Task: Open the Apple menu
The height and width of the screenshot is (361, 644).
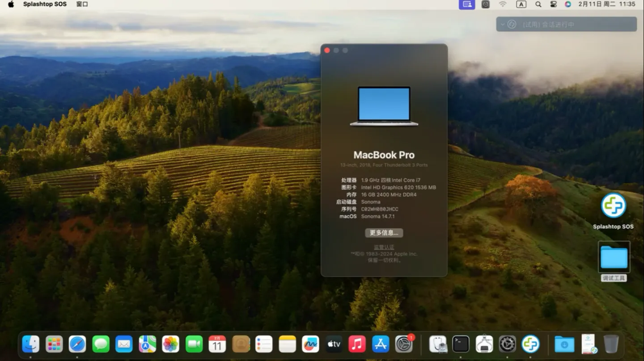Action: point(11,4)
